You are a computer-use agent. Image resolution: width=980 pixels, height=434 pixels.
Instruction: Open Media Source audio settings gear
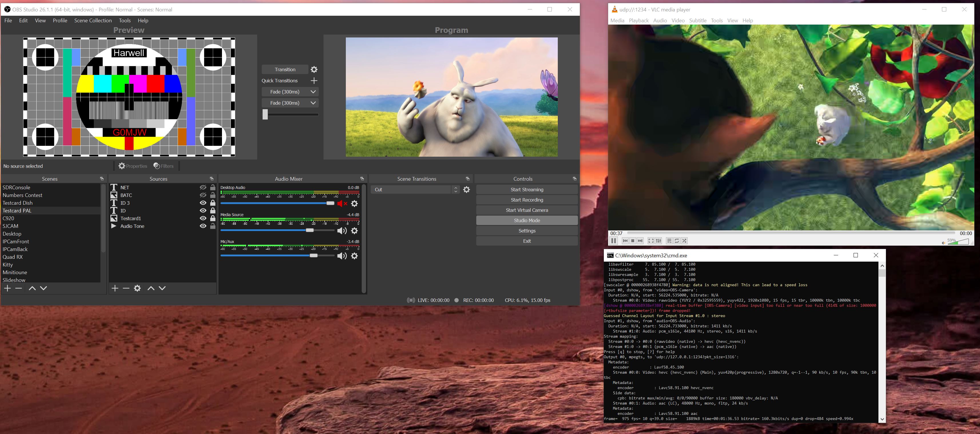coord(354,231)
